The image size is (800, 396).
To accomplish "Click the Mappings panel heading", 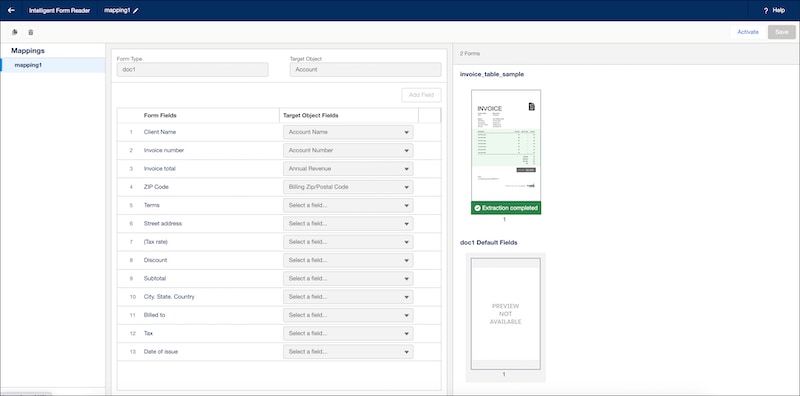I will point(28,51).
